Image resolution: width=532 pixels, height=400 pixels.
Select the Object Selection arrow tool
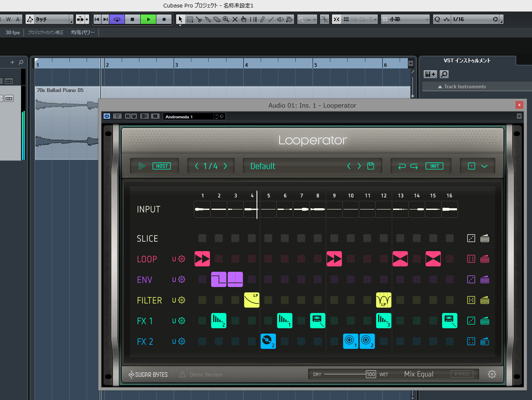(180, 19)
